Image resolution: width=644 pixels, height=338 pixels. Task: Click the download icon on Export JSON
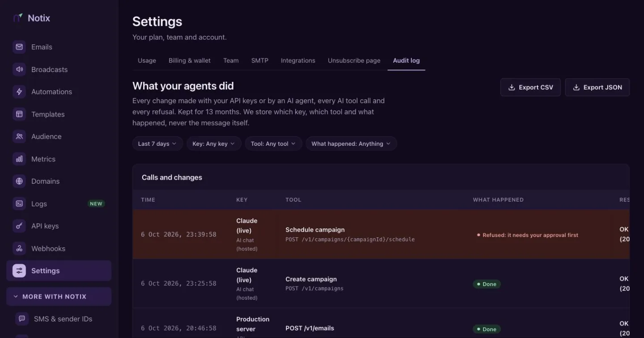(x=576, y=87)
